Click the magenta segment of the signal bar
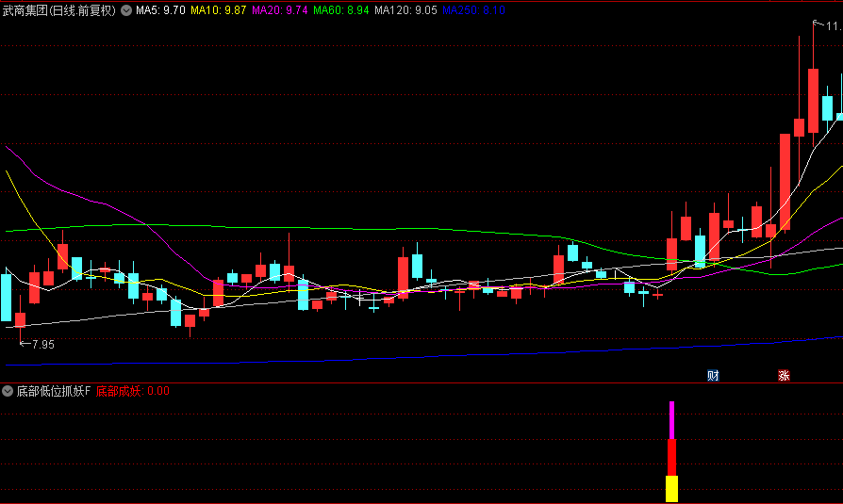The height and width of the screenshot is (504, 843). pyautogui.click(x=671, y=420)
